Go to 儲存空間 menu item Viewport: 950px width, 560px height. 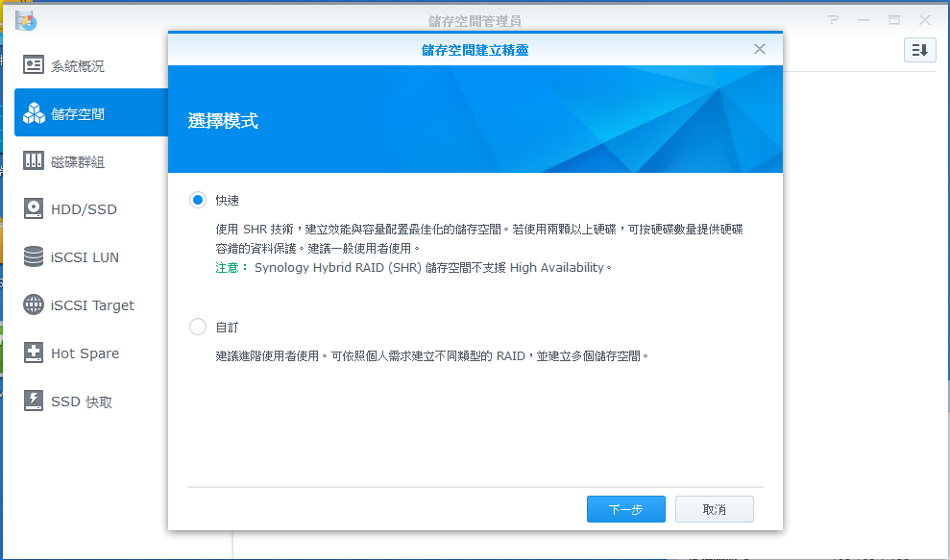click(91, 112)
